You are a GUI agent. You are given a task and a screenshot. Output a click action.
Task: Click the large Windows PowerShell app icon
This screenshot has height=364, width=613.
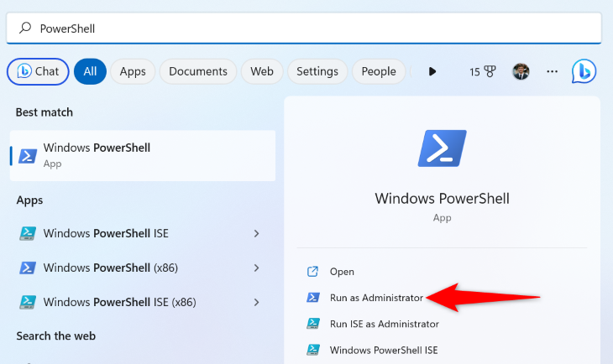coord(442,148)
